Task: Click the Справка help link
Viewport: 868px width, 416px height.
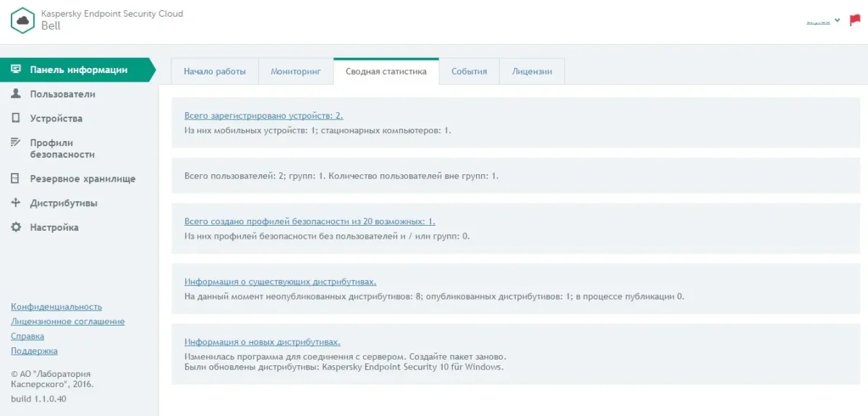Action: [x=27, y=336]
